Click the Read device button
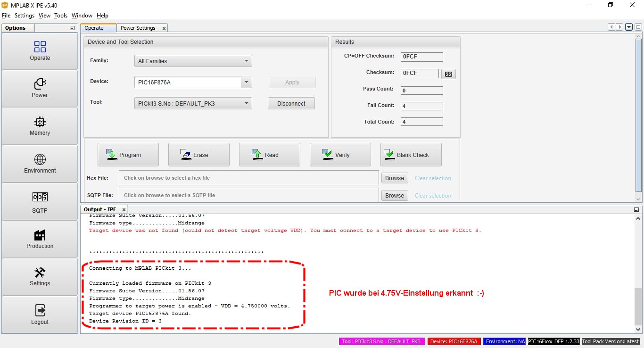644x348 pixels. 270,155
